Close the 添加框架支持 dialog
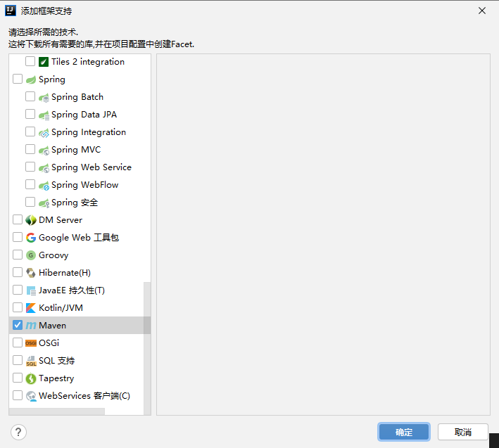The width and height of the screenshot is (499, 448). [482, 11]
